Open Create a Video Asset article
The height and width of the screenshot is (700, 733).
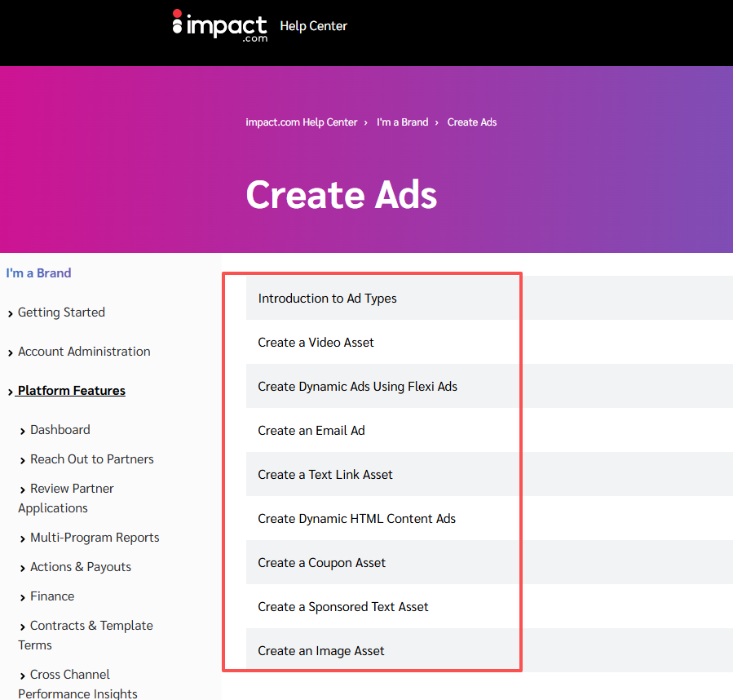pos(316,342)
